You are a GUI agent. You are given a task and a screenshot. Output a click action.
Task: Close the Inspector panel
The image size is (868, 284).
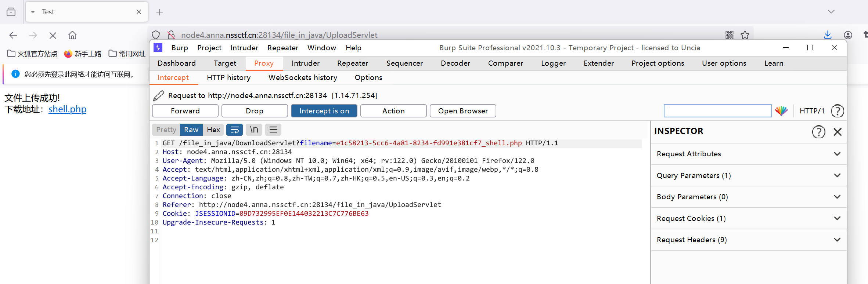point(838,132)
